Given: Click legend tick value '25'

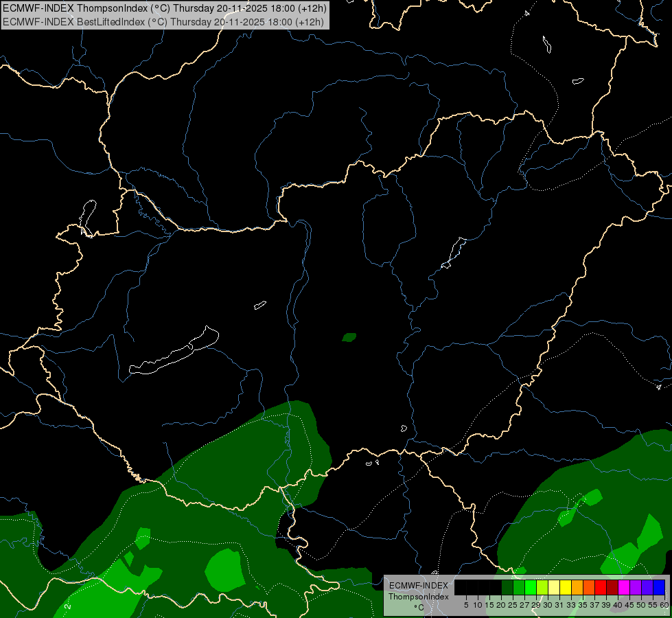Looking at the screenshot, I should click(x=513, y=605).
